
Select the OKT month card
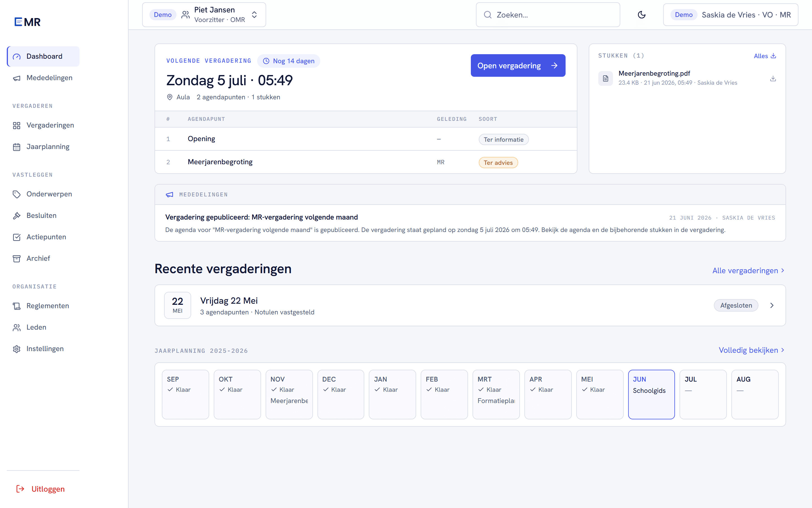[237, 395]
